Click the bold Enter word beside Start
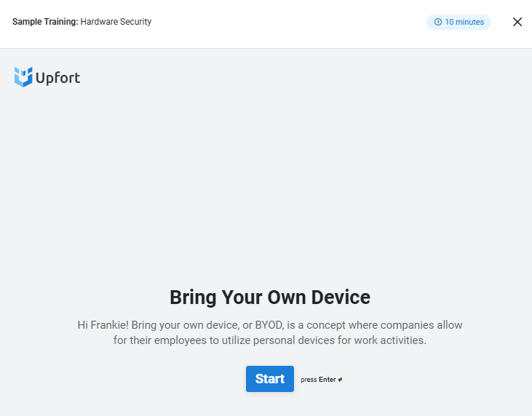Image resolution: width=532 pixels, height=416 pixels. (x=327, y=380)
